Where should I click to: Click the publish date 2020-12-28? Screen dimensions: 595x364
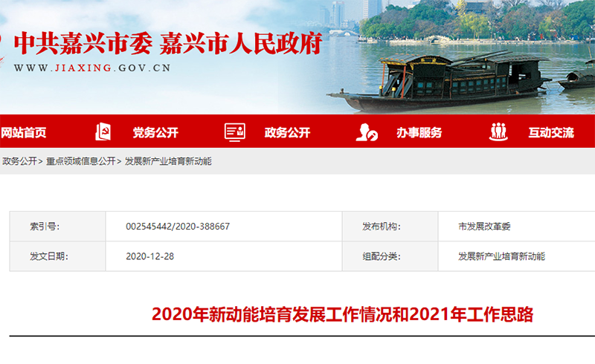click(150, 256)
